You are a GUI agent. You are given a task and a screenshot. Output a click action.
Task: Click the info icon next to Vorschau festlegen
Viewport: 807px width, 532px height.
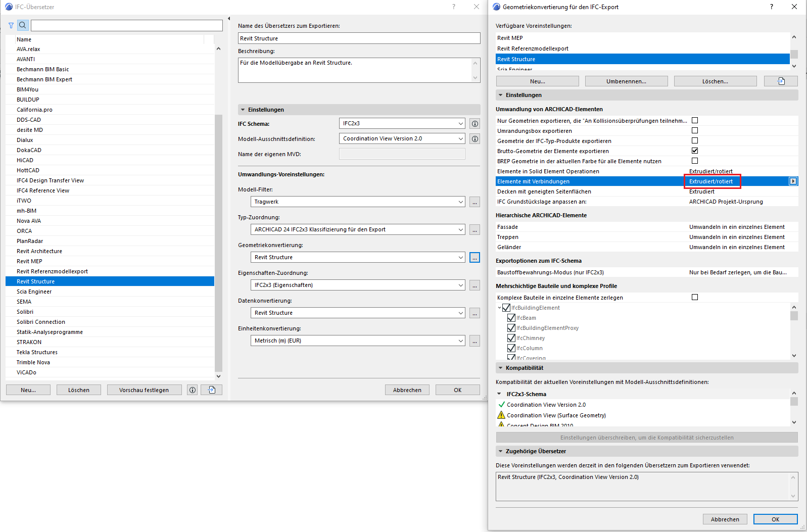192,390
